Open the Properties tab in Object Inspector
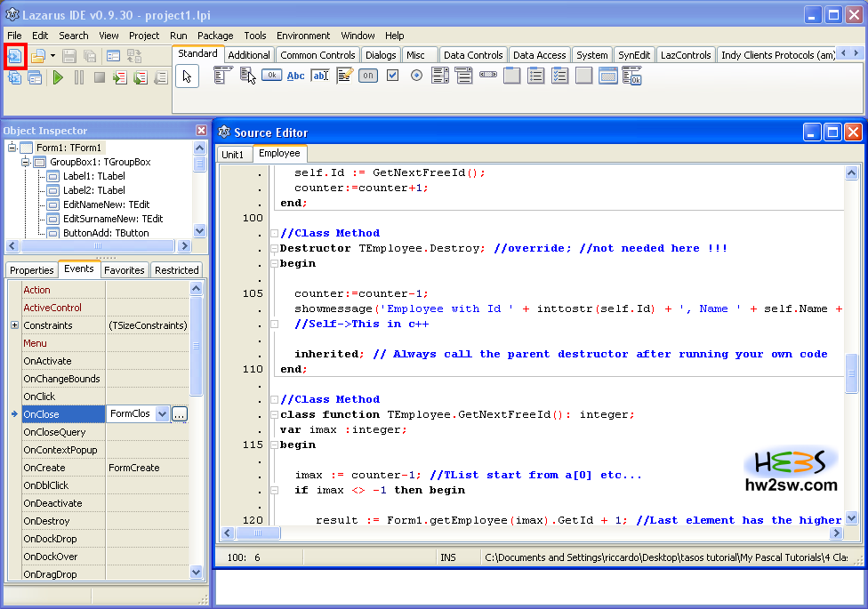This screenshot has height=609, width=868. click(x=31, y=269)
